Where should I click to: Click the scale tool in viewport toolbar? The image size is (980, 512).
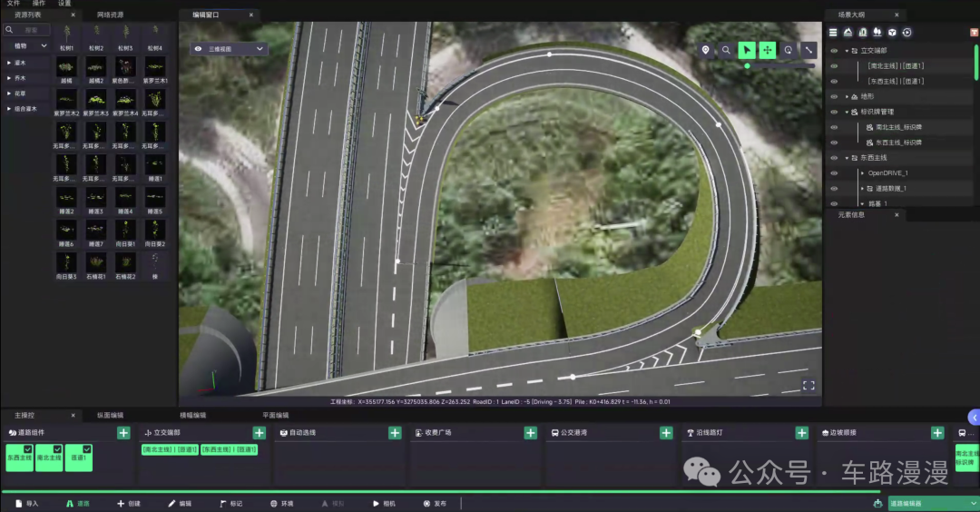tap(808, 50)
